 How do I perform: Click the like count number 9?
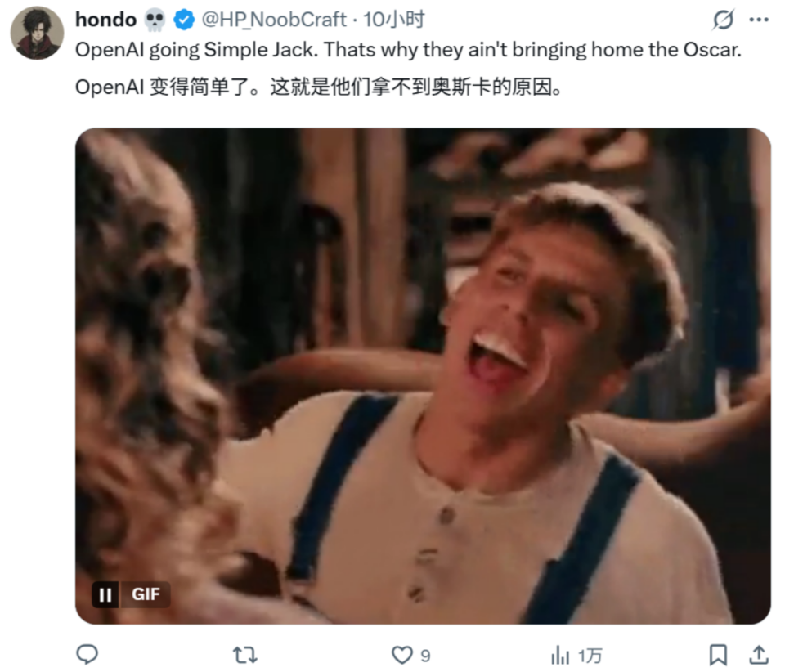pos(425,655)
